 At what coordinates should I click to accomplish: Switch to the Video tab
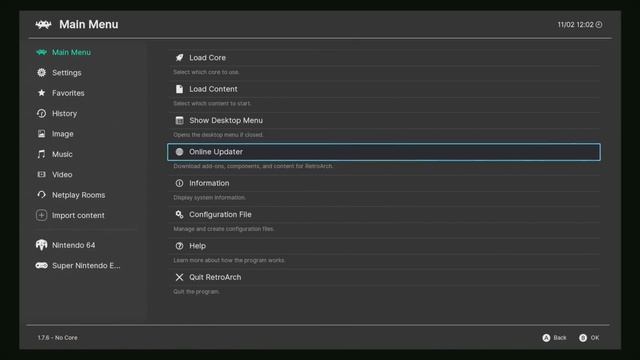tap(62, 174)
